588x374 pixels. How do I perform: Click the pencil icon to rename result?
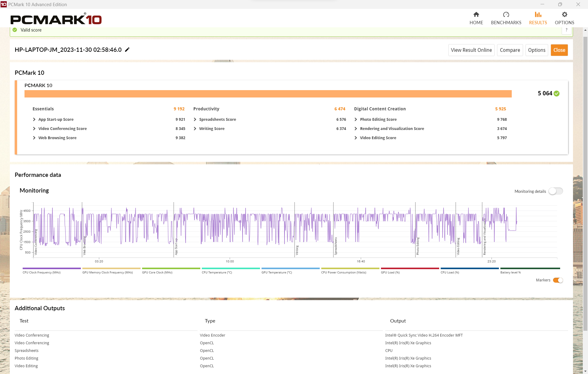pos(127,50)
